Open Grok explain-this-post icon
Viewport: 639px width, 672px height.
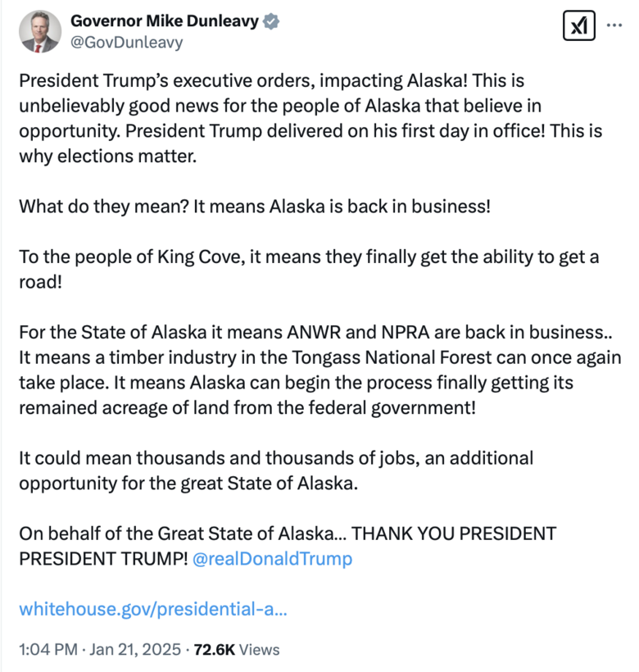point(579,26)
